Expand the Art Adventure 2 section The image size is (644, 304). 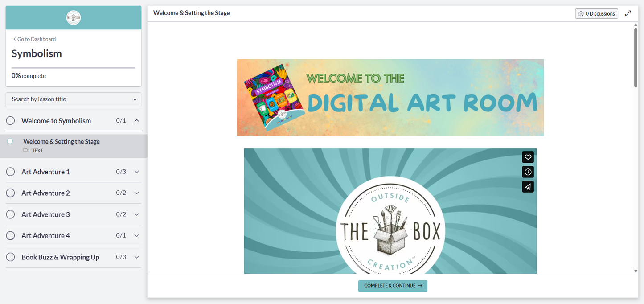click(x=137, y=193)
